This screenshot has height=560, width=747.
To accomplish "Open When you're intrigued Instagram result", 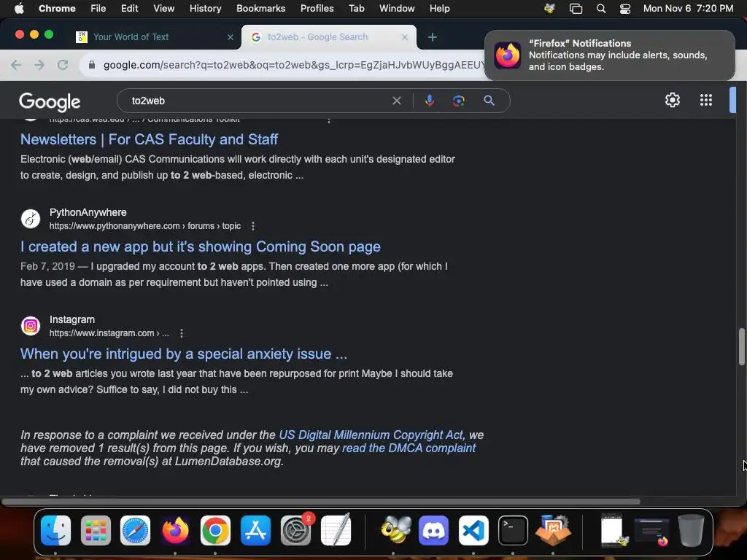I will point(184,354).
